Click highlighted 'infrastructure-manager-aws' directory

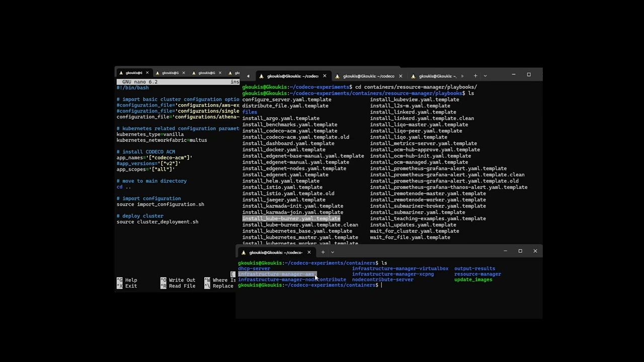(x=276, y=275)
